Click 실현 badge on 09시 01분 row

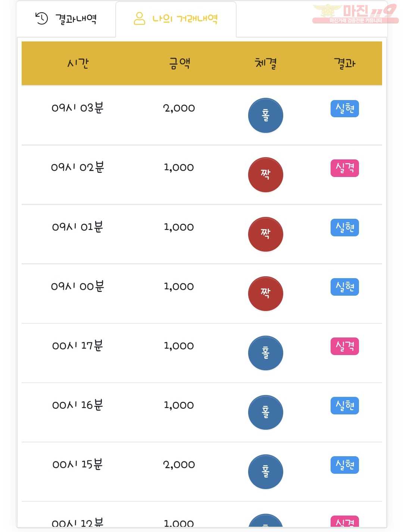click(345, 227)
